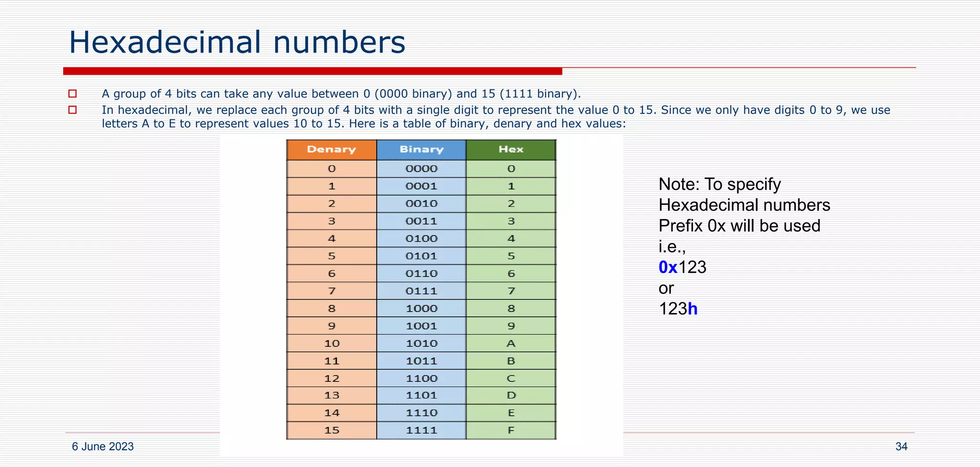Click the '6 June 2023' footer date
The image size is (980, 467).
coord(103,446)
